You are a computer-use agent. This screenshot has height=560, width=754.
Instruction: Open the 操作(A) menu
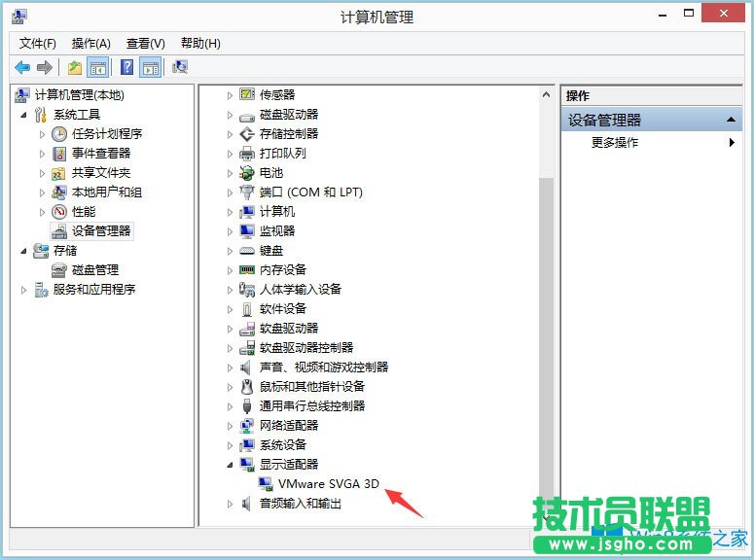click(x=90, y=44)
